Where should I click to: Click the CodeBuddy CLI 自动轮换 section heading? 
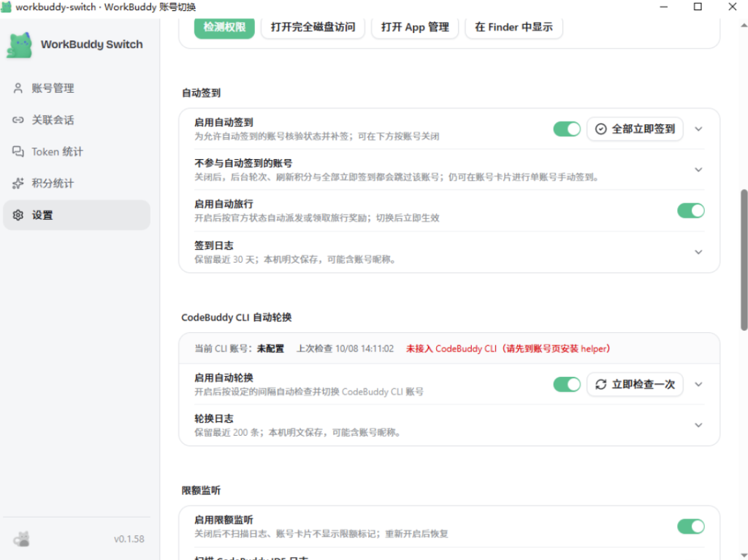(x=237, y=318)
